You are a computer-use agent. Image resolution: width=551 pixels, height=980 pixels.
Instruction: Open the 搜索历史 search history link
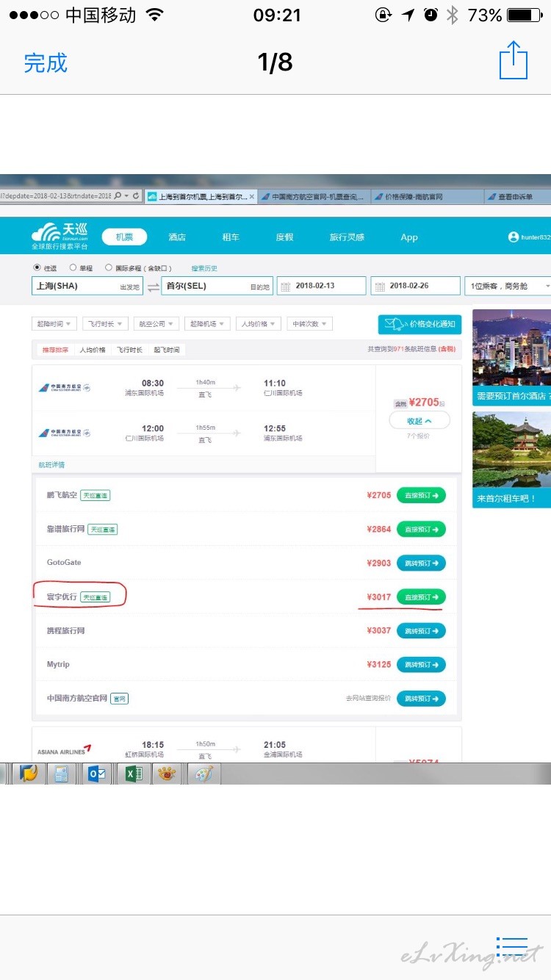click(x=204, y=268)
